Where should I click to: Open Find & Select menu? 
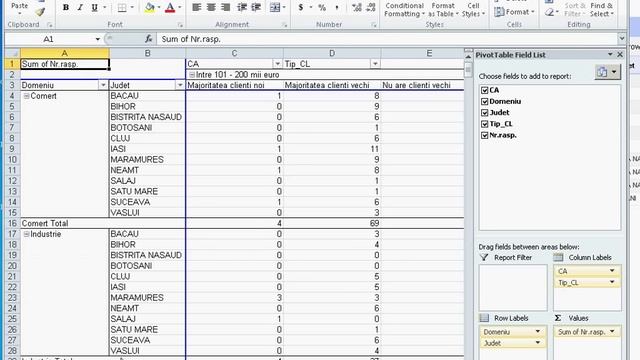[602, 10]
